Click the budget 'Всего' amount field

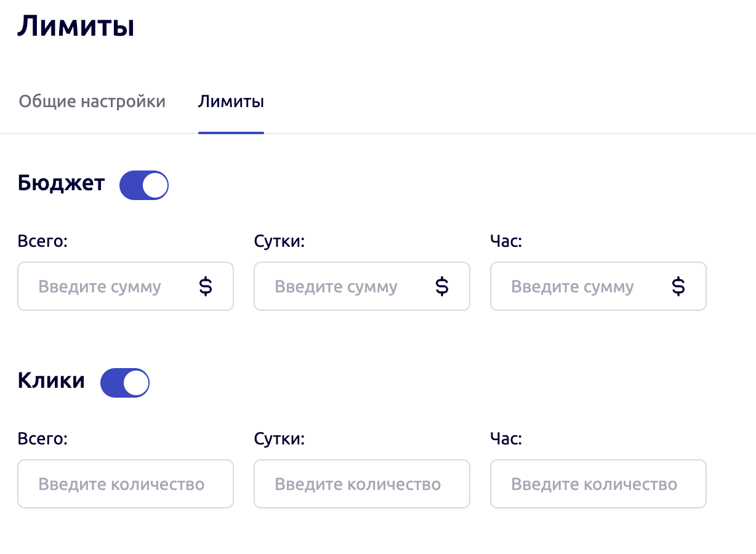pos(111,286)
